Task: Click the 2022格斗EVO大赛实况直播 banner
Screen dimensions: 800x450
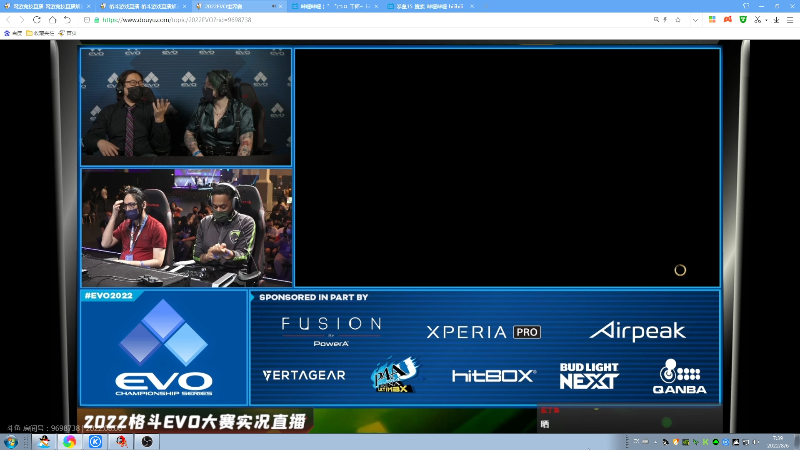Action: click(195, 421)
